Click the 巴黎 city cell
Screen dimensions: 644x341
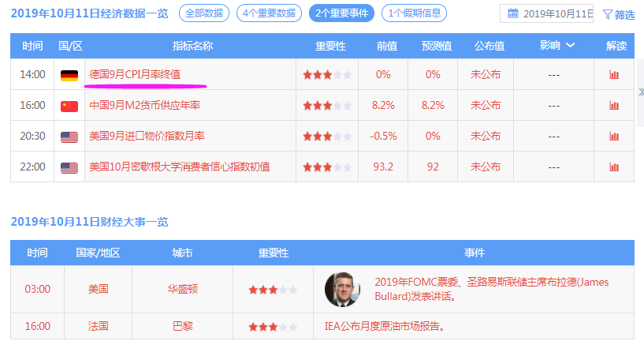pyautogui.click(x=182, y=326)
